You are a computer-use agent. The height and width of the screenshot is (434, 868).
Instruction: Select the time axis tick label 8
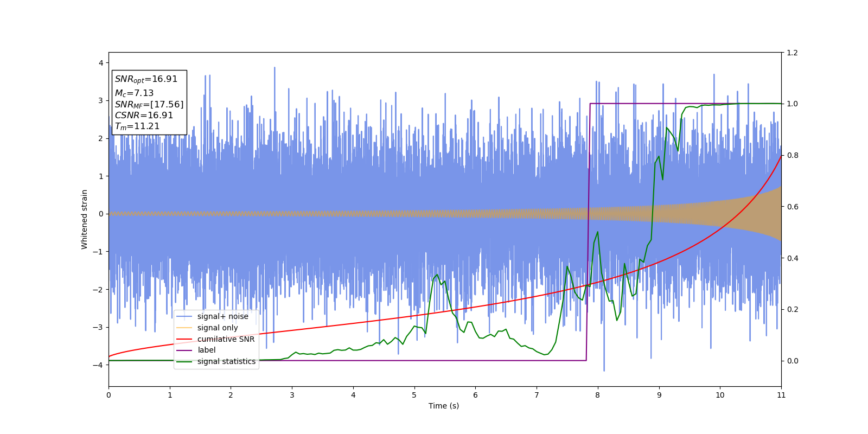pyautogui.click(x=598, y=395)
